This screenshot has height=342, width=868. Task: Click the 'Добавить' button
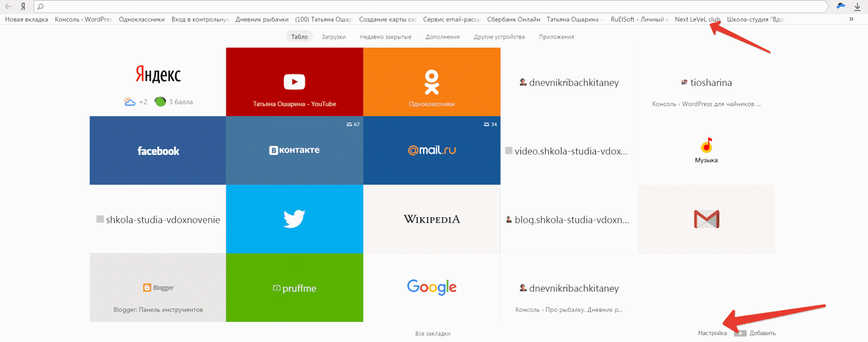(x=756, y=333)
